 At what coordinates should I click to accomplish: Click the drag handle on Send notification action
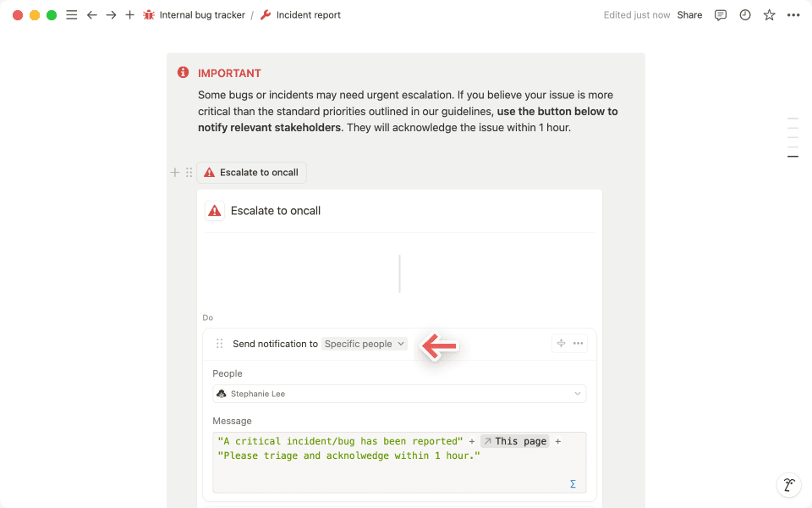click(219, 344)
